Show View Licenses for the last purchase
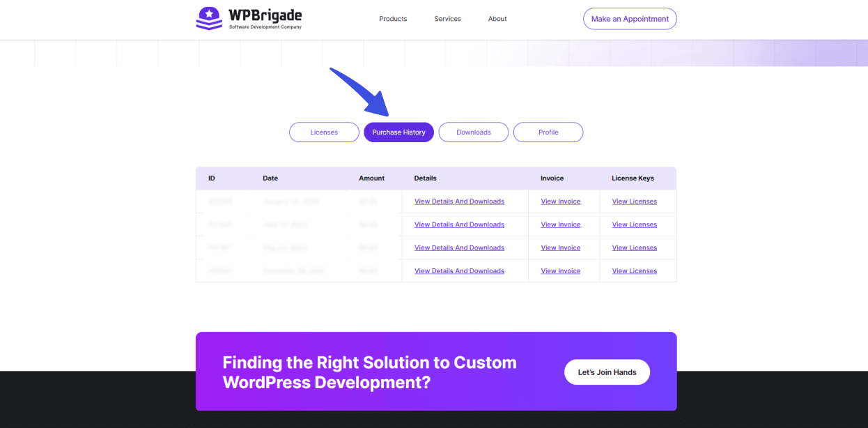 coord(634,271)
